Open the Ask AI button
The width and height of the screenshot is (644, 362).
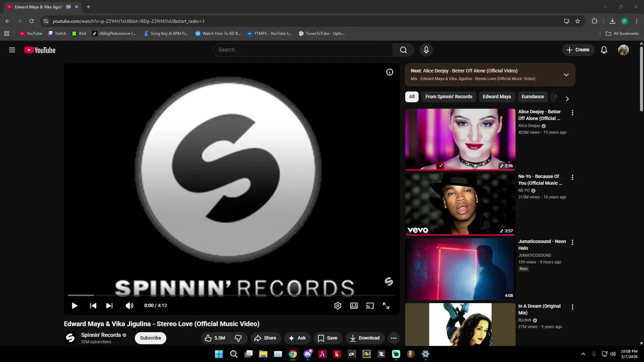(x=297, y=338)
